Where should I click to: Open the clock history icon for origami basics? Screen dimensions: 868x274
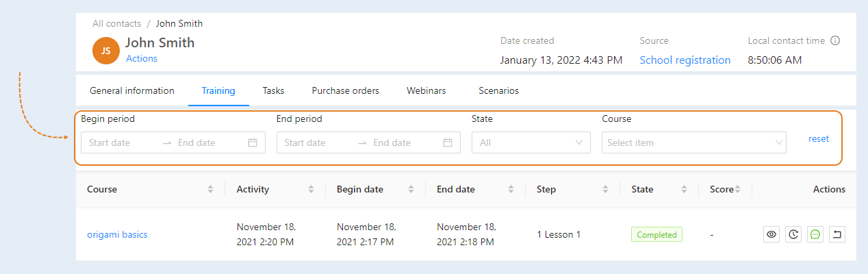tap(793, 234)
